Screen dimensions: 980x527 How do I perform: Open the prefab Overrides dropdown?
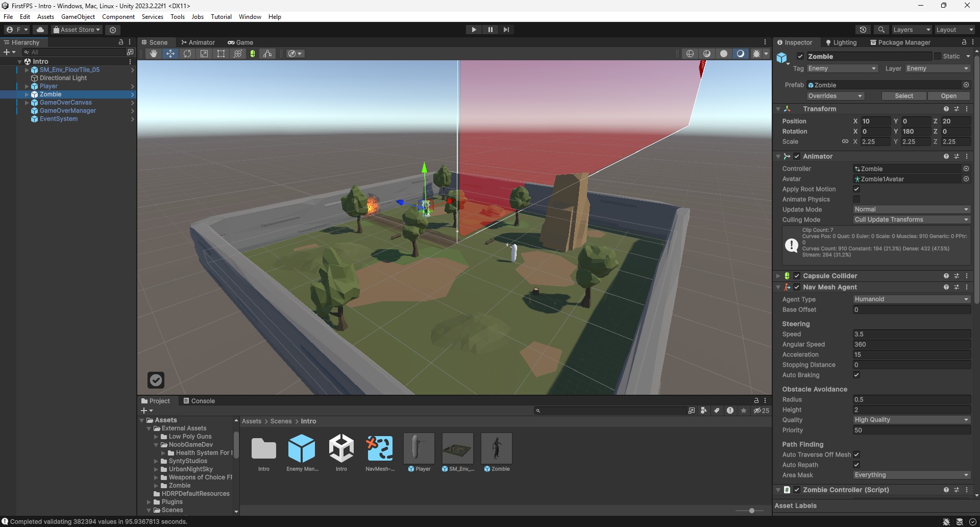(835, 96)
